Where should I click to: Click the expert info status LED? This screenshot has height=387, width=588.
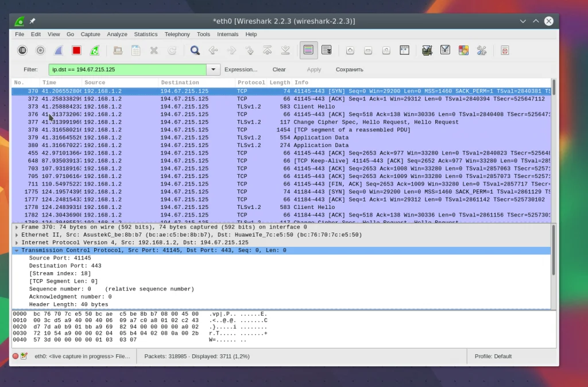pyautogui.click(x=16, y=356)
